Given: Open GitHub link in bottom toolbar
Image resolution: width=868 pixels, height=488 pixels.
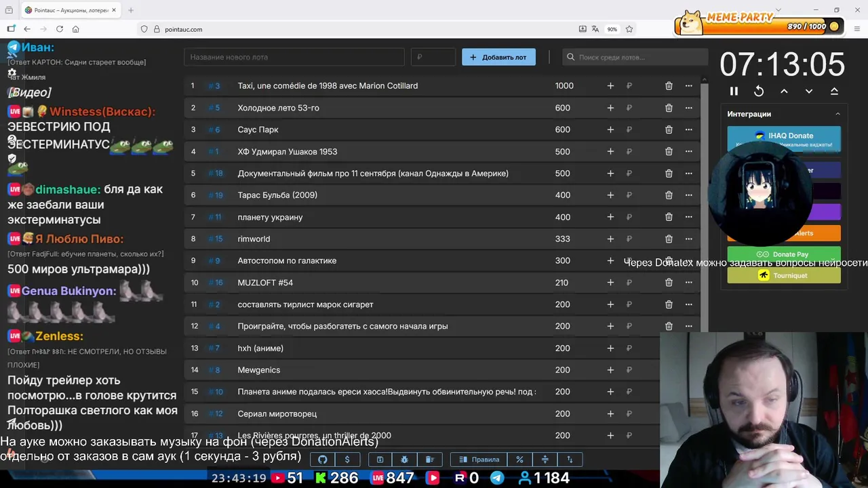Looking at the screenshot, I should click(x=323, y=460).
